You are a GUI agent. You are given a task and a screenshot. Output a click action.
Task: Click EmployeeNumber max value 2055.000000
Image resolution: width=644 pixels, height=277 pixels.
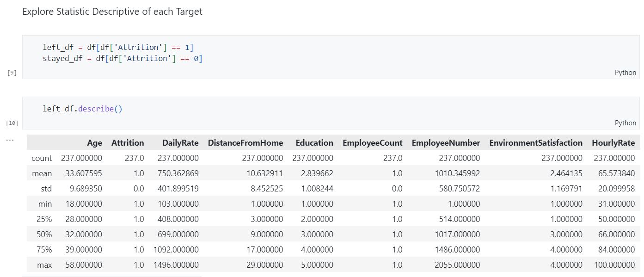[x=458, y=265]
